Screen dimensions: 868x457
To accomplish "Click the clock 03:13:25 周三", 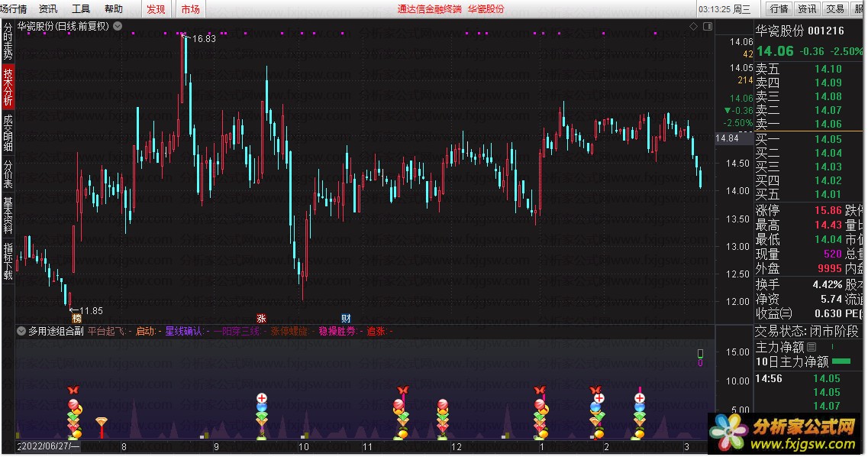I will 724,9.
